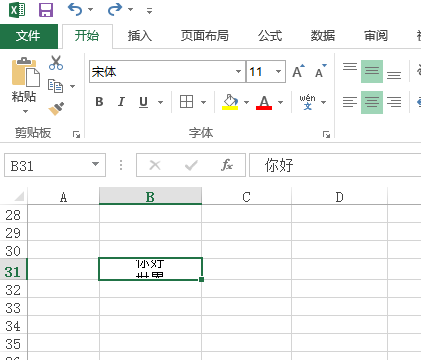This screenshot has height=360, width=421.
Task: Expand the Name Box dropdown
Action: [x=95, y=164]
